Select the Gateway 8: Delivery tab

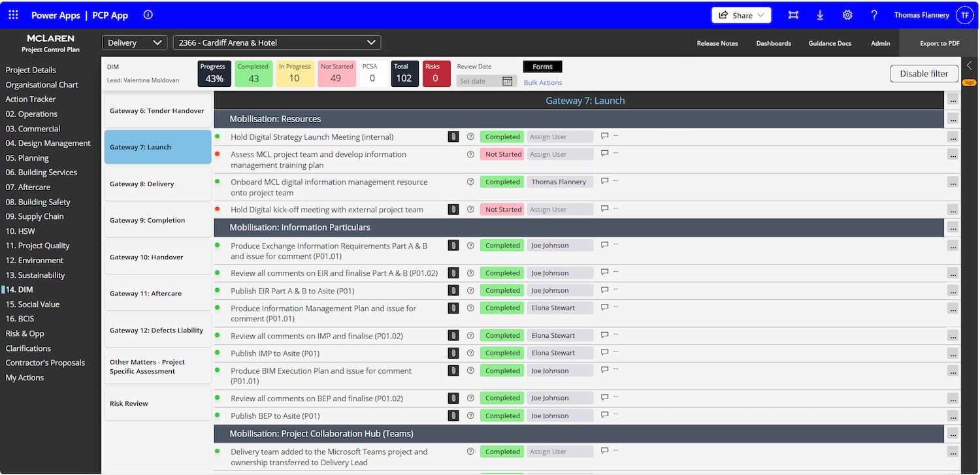point(157,184)
